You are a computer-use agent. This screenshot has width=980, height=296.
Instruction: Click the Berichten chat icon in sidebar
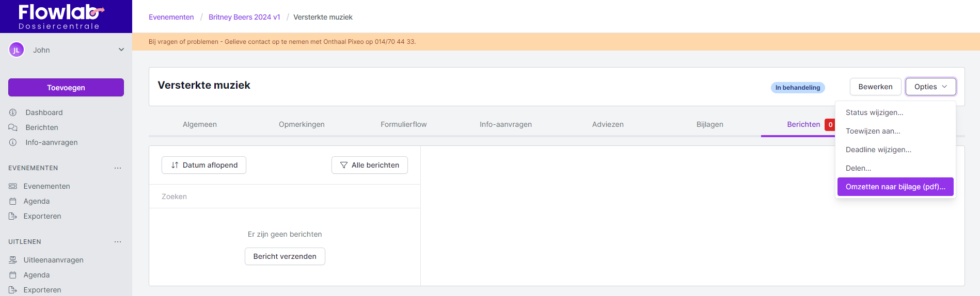pos(13,127)
